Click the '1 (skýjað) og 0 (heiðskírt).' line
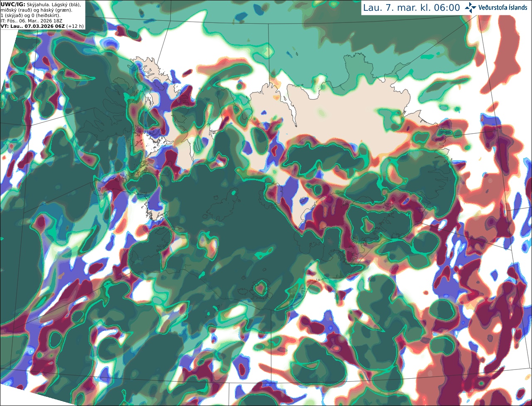The image size is (532, 406). point(30,15)
